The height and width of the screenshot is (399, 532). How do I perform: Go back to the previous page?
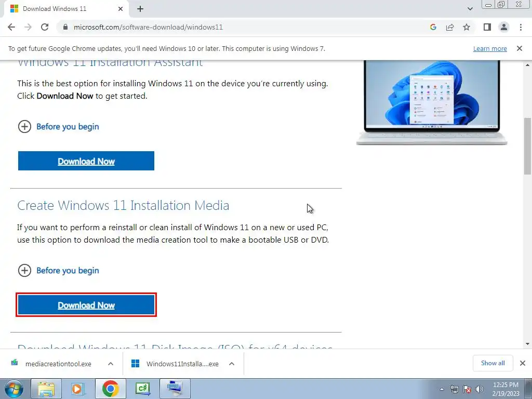click(x=11, y=27)
